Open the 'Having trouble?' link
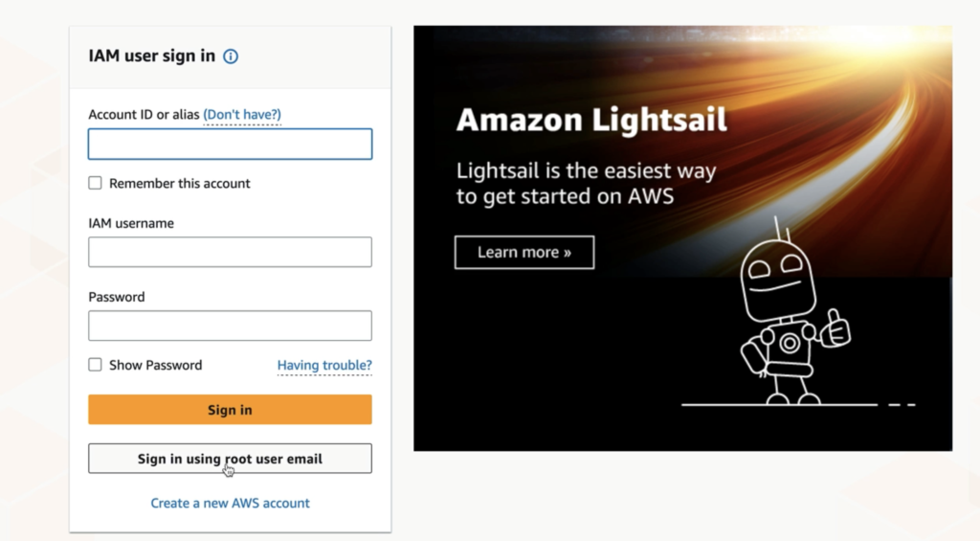 pyautogui.click(x=324, y=365)
